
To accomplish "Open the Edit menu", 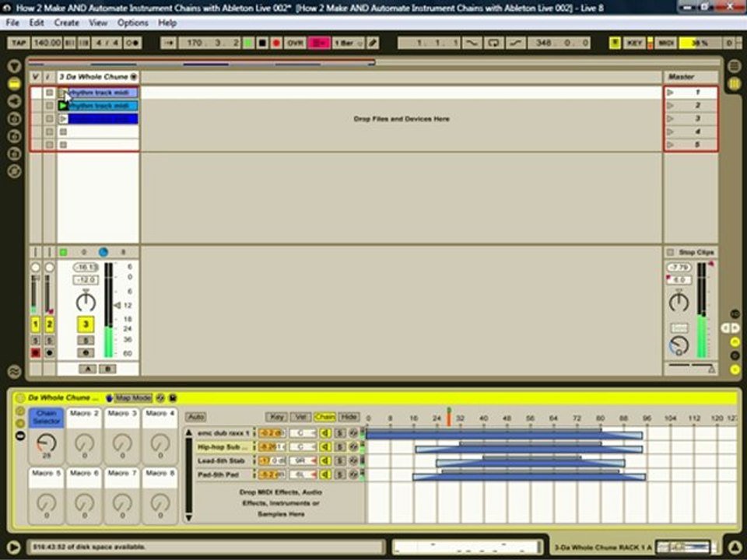I will (x=37, y=23).
